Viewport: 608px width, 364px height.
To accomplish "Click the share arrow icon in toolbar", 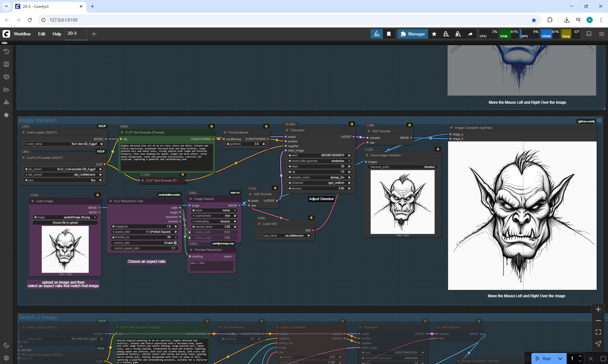I will [x=470, y=34].
